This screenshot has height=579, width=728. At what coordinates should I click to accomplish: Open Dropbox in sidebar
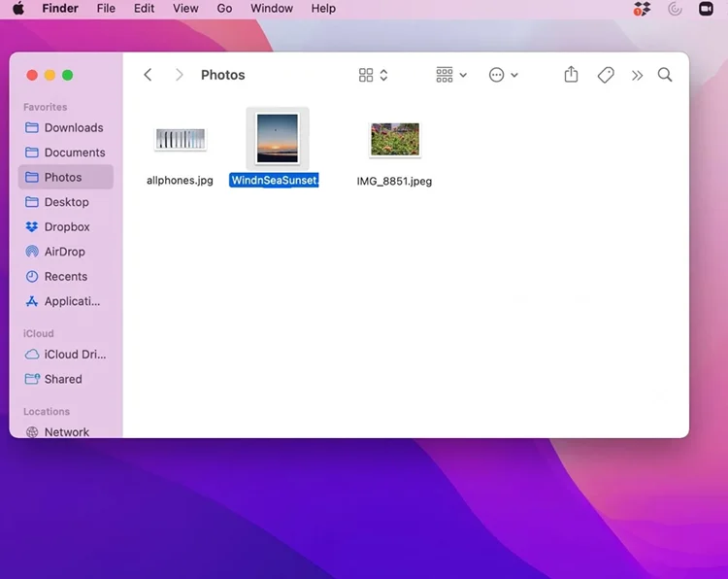(65, 226)
